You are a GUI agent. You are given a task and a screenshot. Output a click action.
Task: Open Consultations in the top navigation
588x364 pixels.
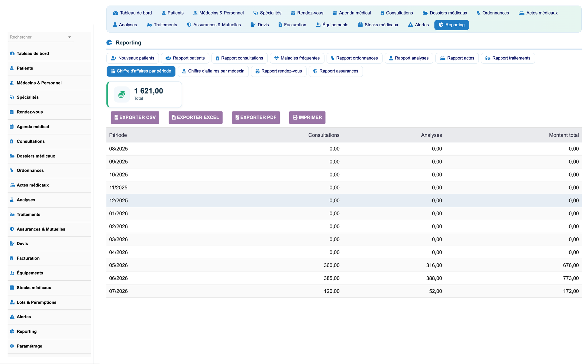click(x=396, y=13)
